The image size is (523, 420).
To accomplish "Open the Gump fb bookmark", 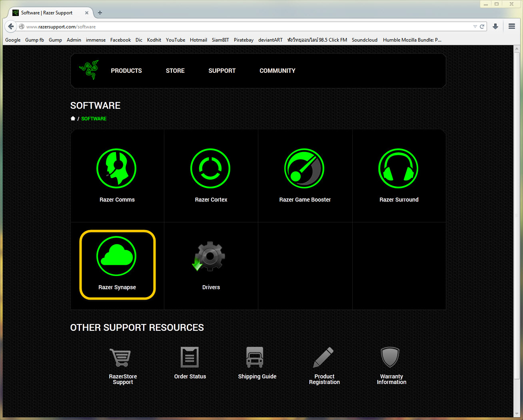I will tap(34, 40).
